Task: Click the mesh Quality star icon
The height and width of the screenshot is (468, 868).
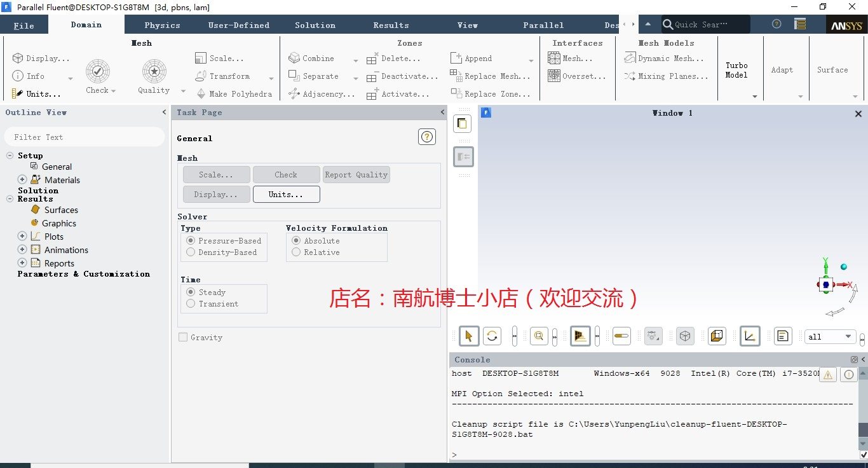Action: (154, 71)
